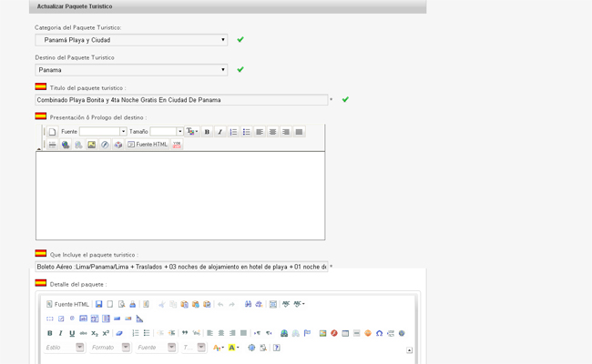This screenshot has width=592, height=364.
Task: Apply underline in Detalle del paquete editor
Action: [72, 333]
